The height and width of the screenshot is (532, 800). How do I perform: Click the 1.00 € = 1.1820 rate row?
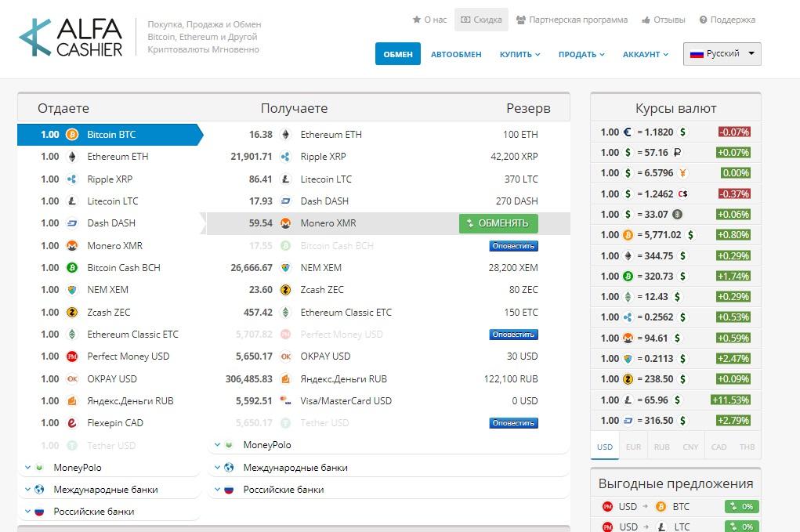click(x=675, y=132)
